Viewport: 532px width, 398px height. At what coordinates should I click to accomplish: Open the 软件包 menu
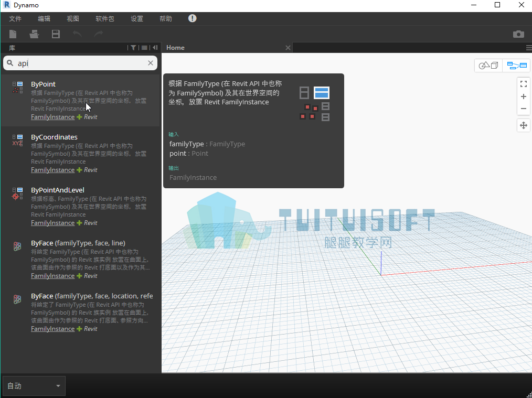pos(105,19)
